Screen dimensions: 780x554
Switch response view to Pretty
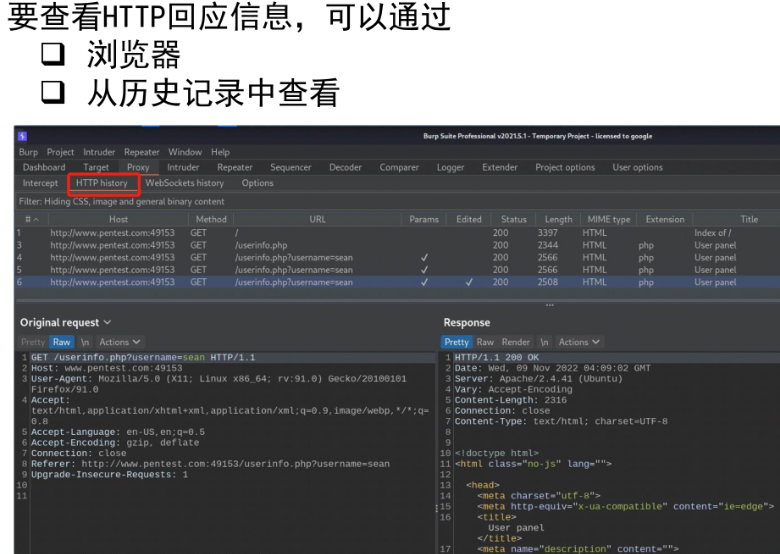click(x=456, y=342)
